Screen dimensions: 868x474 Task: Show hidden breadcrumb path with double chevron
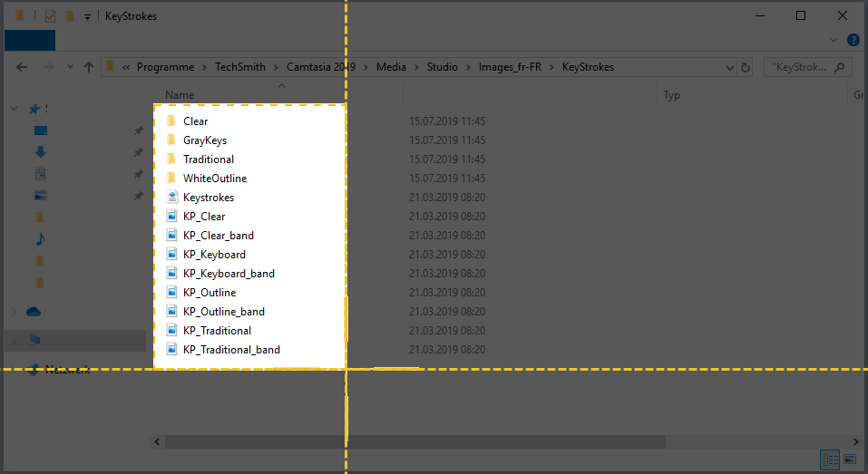coord(126,67)
